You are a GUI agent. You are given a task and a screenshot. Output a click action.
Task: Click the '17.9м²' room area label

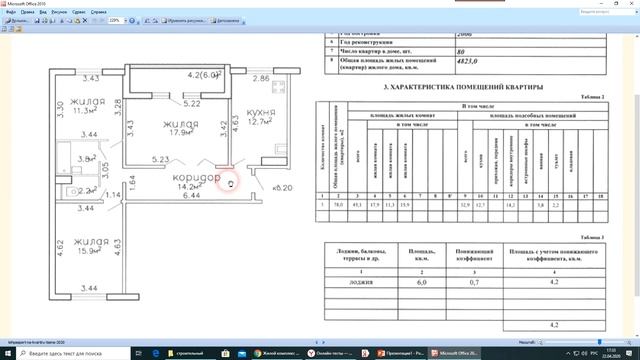pyautogui.click(x=181, y=132)
